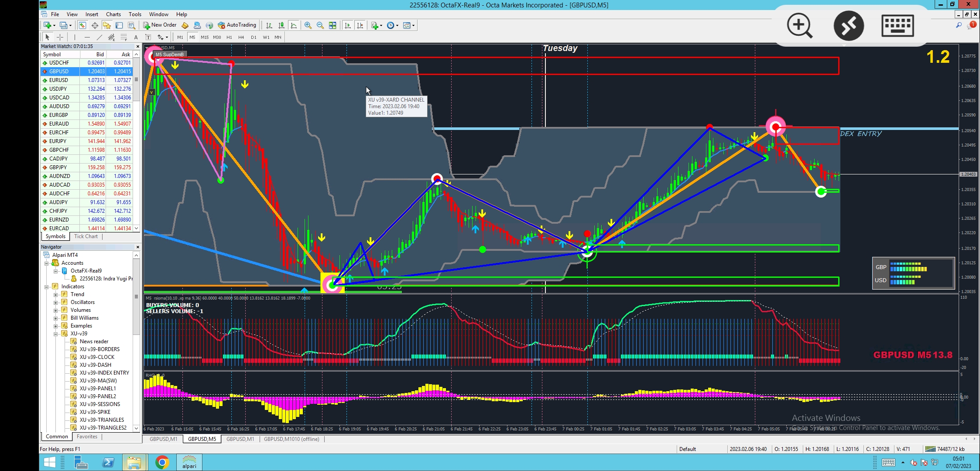
Task: Enable the chart auto scroll button
Action: tap(348, 25)
